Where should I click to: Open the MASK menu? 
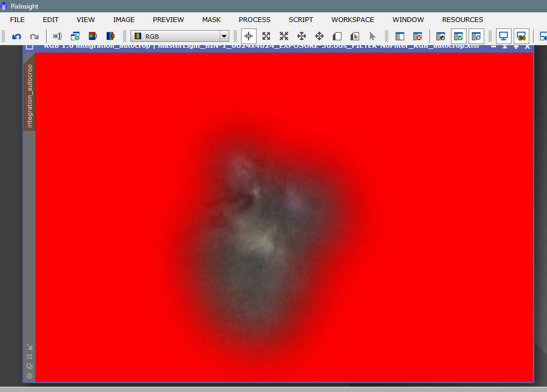pos(211,20)
